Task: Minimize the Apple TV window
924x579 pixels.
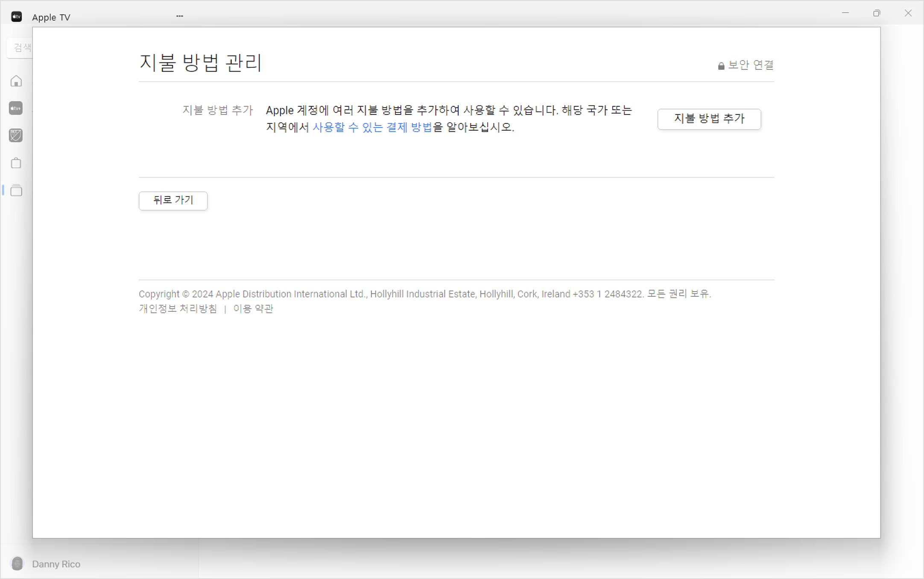Action: point(845,13)
